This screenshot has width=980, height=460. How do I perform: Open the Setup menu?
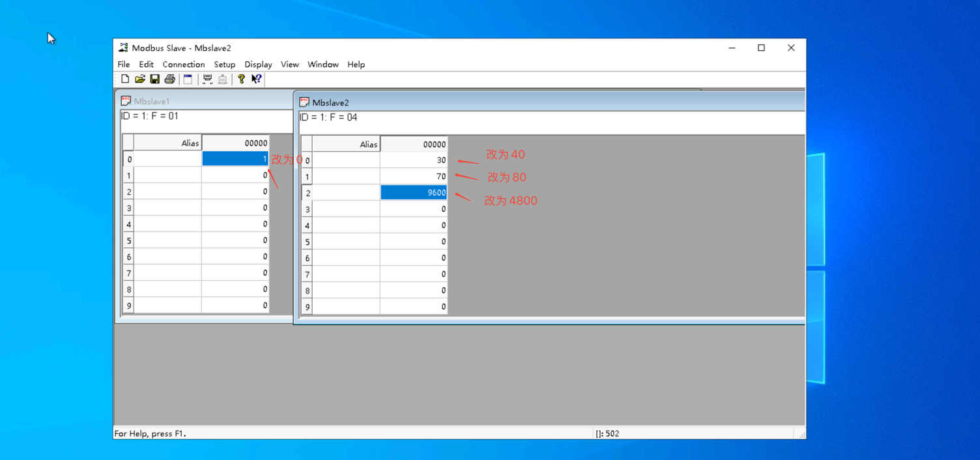tap(225, 65)
